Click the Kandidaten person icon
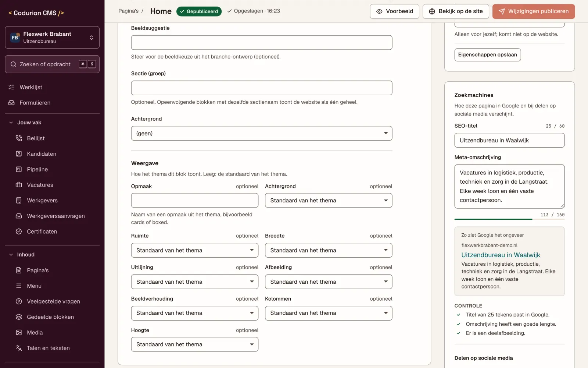Viewport: 588px width, 368px height. (x=19, y=154)
